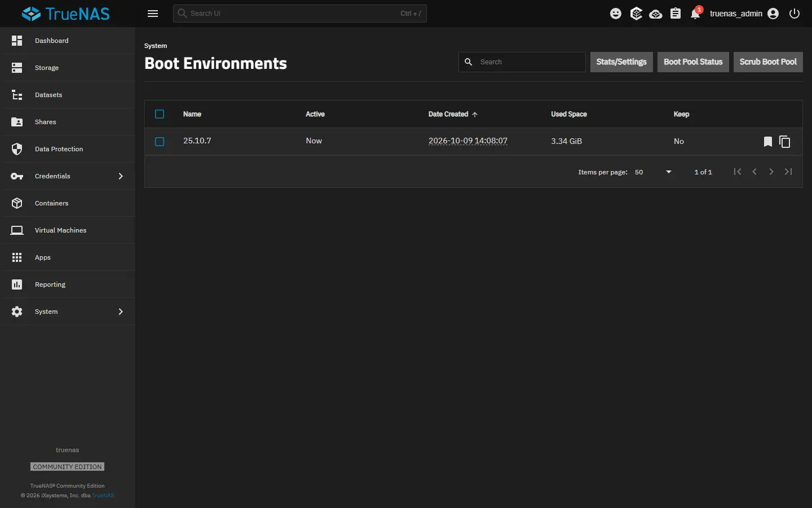Click the Stats/Settings button
The width and height of the screenshot is (812, 508).
tap(621, 62)
